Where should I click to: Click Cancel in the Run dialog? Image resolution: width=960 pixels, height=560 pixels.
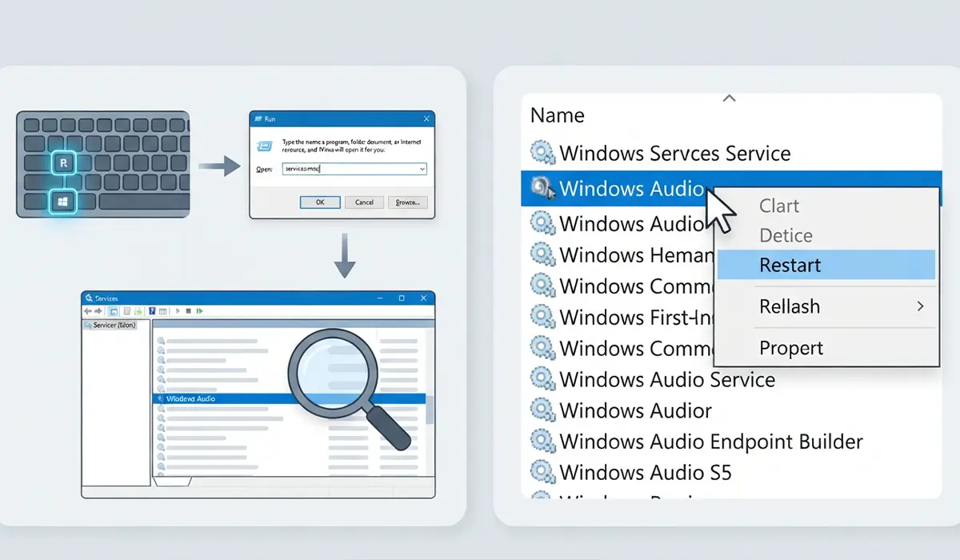click(364, 202)
